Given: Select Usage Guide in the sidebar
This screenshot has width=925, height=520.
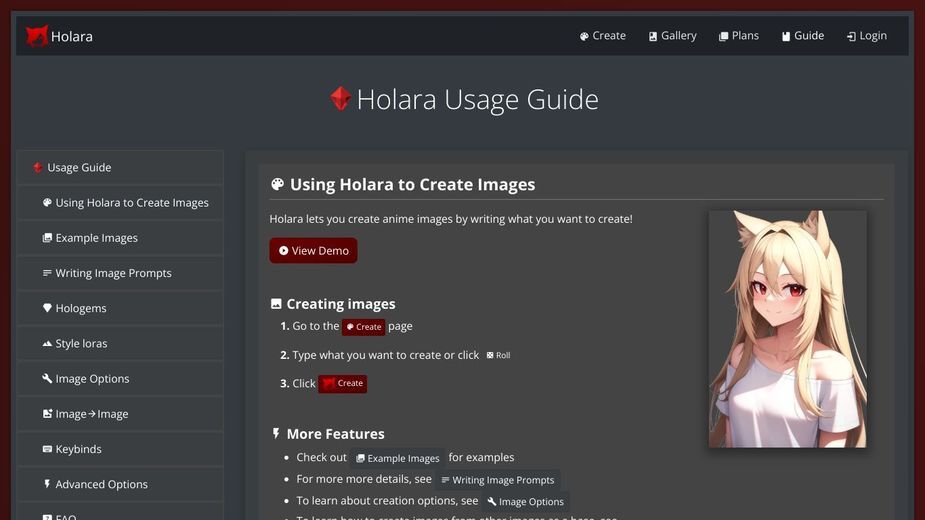Looking at the screenshot, I should coord(120,168).
